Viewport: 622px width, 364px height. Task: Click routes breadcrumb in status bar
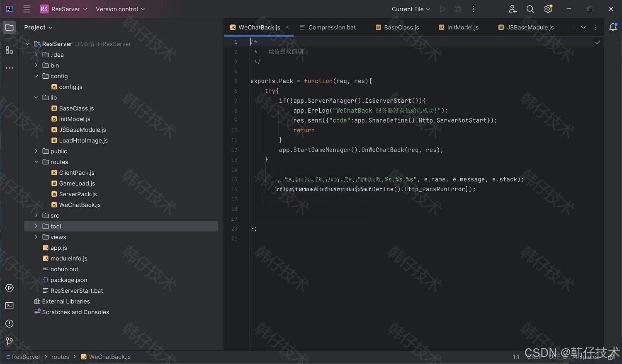pos(60,357)
